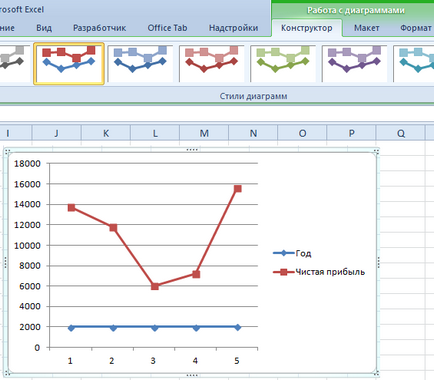Apply the green chart style

click(283, 63)
